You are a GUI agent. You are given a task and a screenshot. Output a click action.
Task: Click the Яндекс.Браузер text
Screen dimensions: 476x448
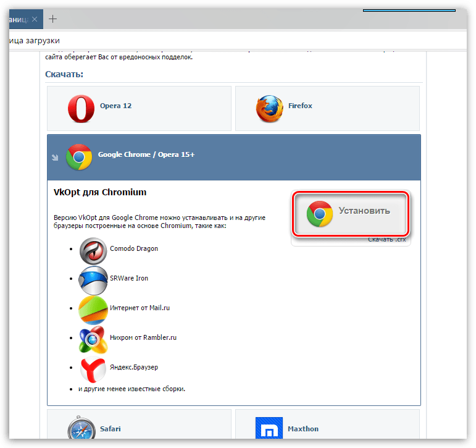[x=134, y=367]
